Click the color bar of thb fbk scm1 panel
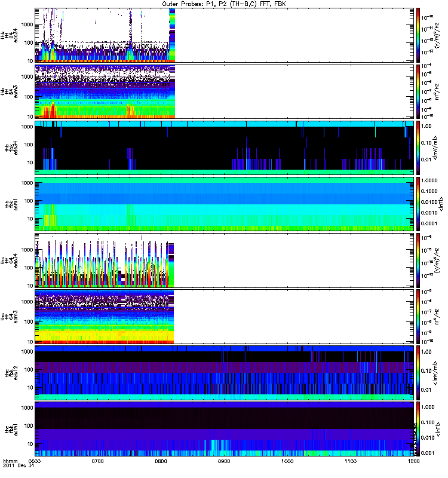The image size is (448, 478). tap(418, 204)
